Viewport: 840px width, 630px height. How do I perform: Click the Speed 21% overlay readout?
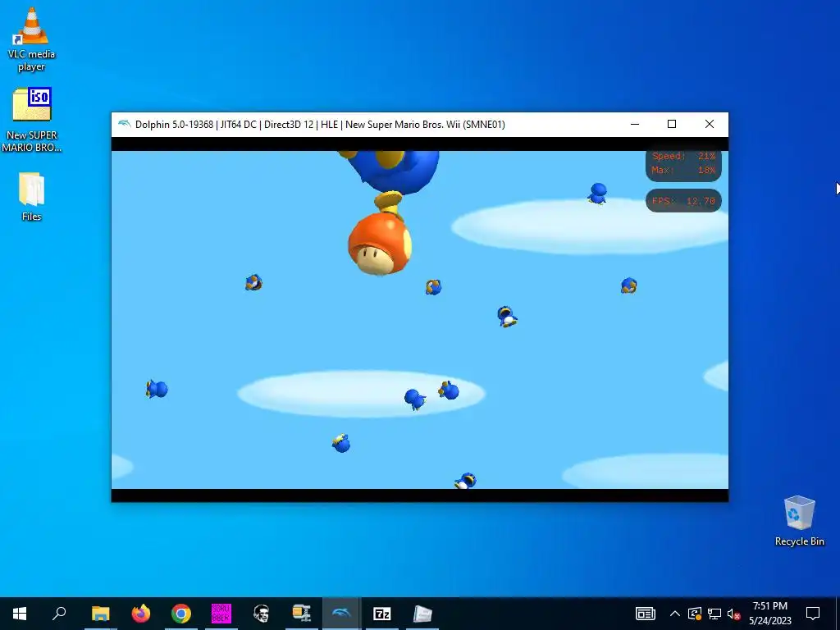683,156
